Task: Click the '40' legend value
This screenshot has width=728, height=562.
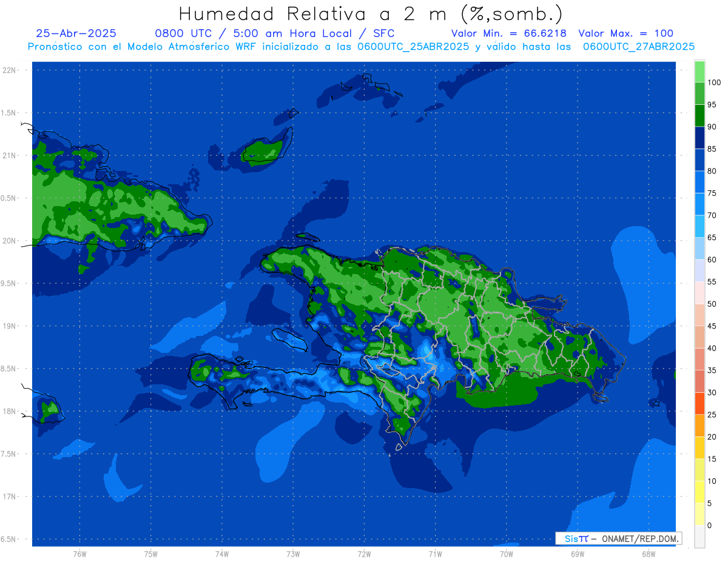Action: click(712, 348)
